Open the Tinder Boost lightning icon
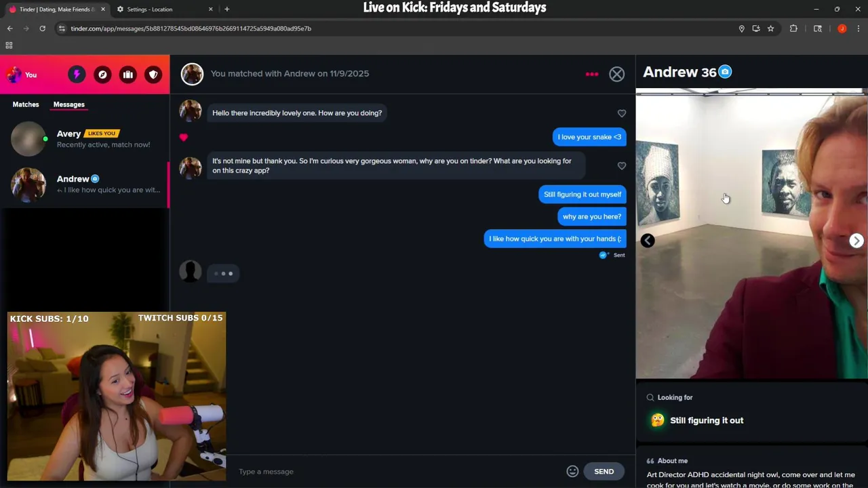Viewport: 868px width, 488px height. click(77, 75)
